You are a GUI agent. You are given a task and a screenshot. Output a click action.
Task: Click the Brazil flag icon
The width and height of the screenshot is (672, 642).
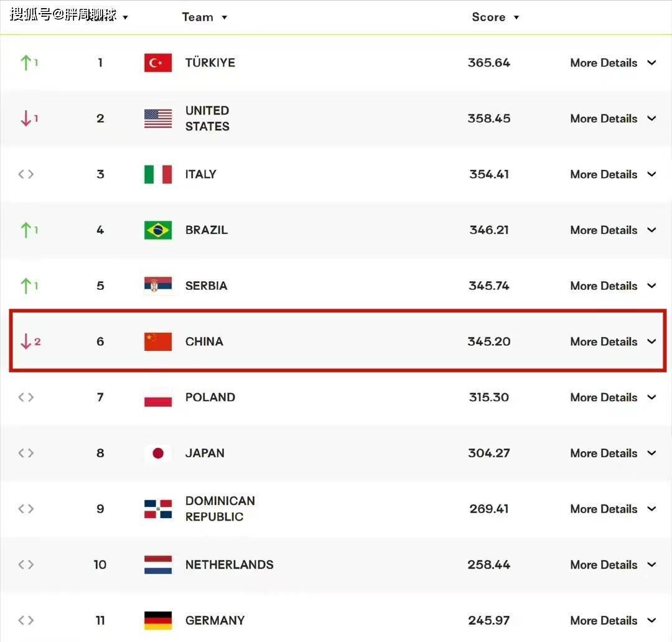coord(157,230)
